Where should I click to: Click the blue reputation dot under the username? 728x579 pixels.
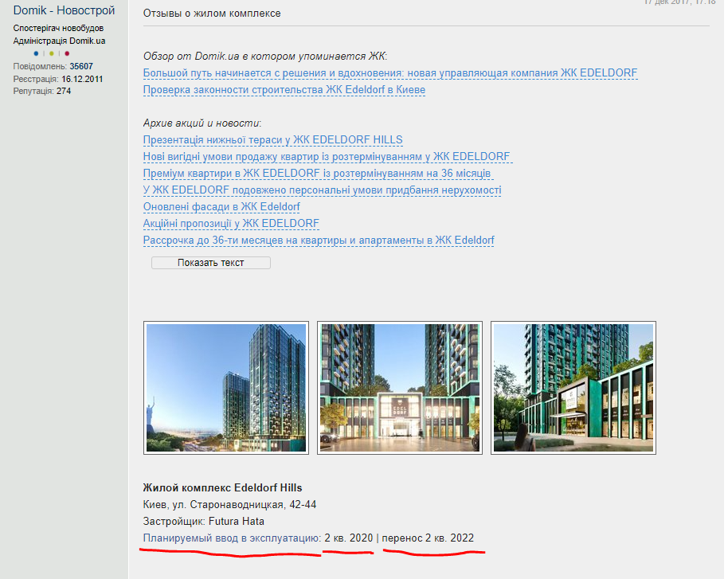(36, 53)
